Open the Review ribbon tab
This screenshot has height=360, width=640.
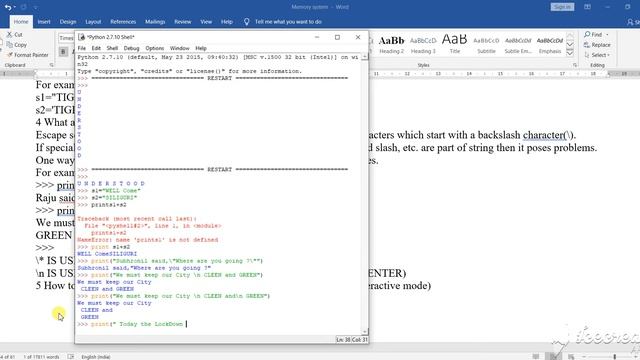tap(182, 22)
